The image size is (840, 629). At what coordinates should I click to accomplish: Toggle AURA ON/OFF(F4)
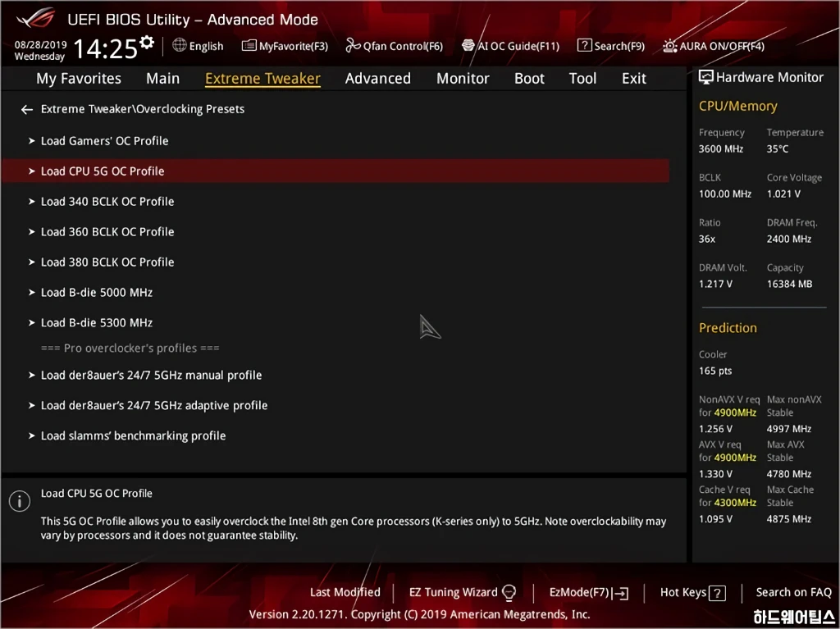714,46
